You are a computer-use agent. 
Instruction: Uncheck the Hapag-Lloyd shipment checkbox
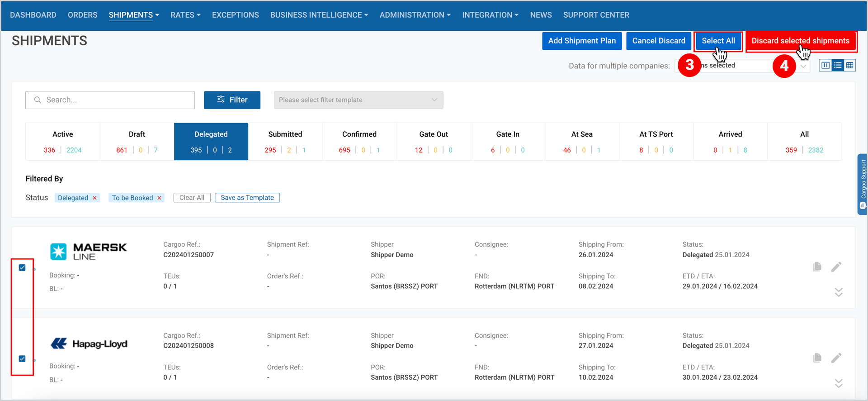click(x=22, y=358)
